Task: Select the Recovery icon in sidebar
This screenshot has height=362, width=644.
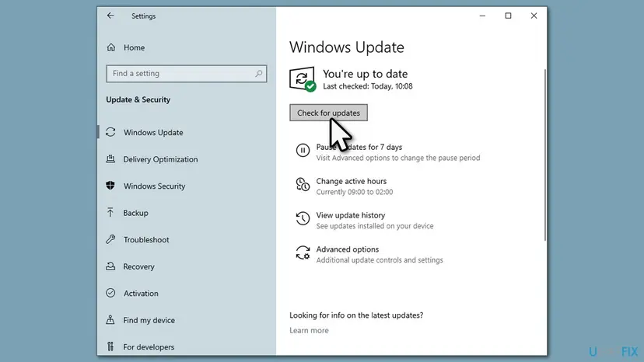Action: pos(110,266)
